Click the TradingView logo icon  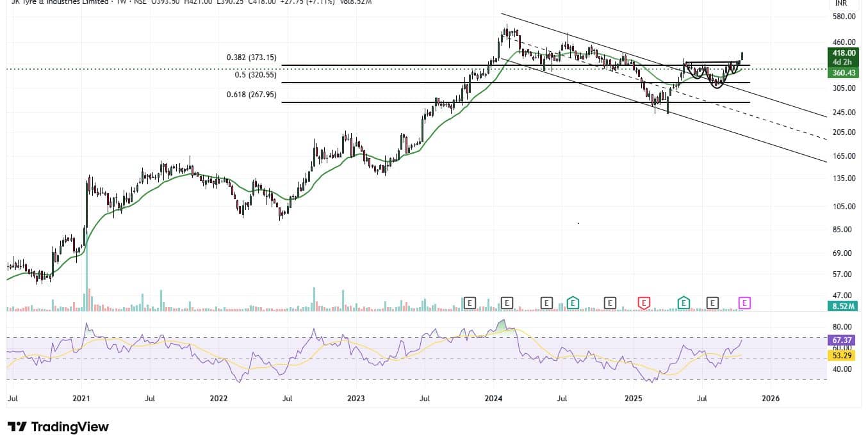pos(17,427)
